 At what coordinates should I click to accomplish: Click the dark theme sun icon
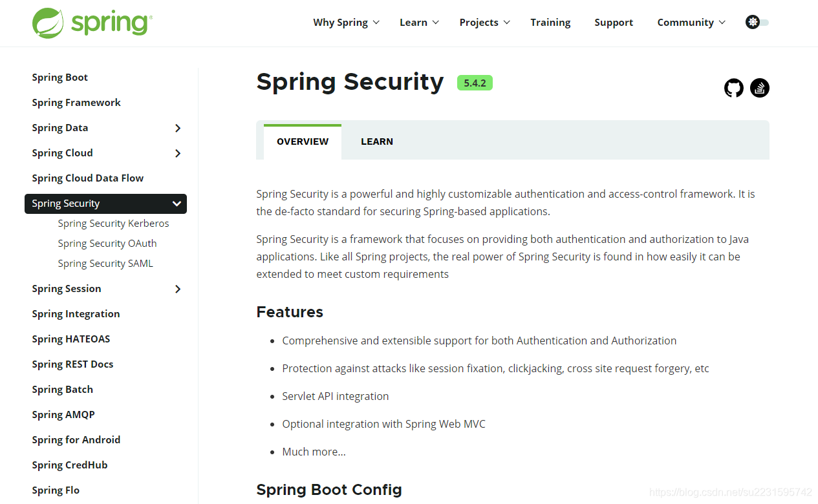click(752, 21)
